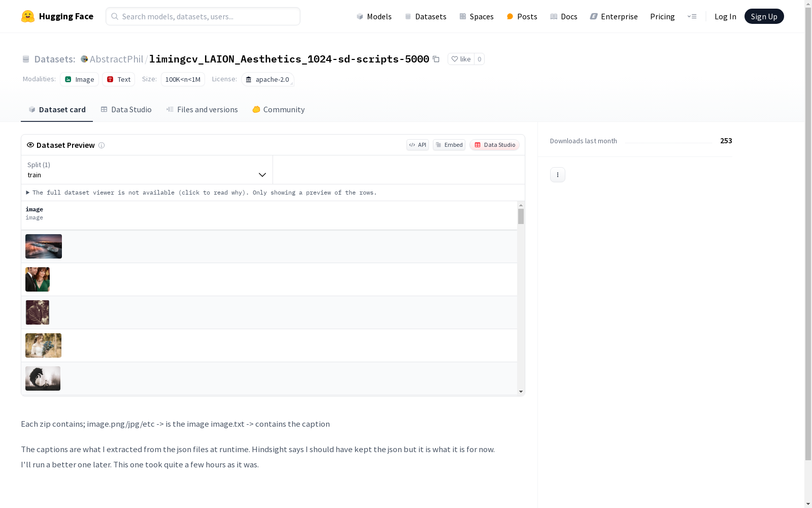Click the Sign Up button

pos(764,16)
